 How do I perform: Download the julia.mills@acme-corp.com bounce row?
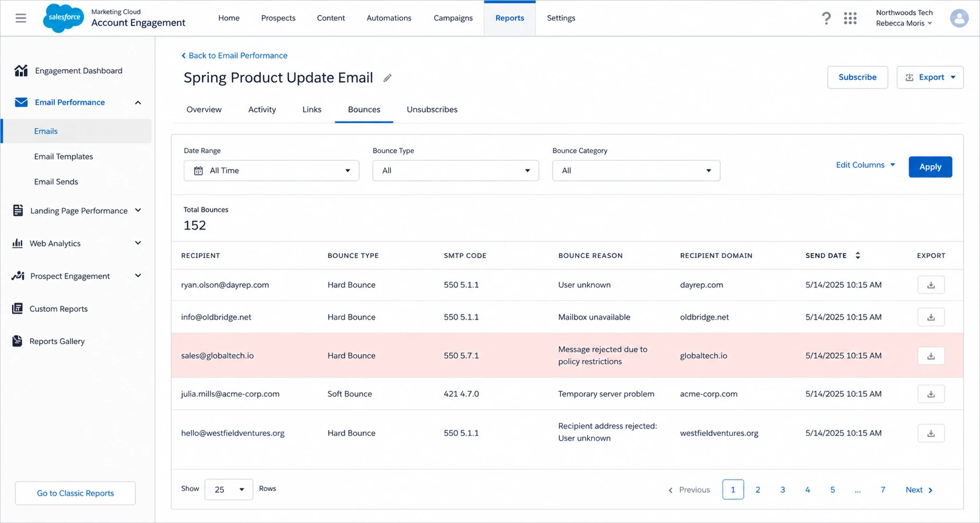(x=931, y=394)
